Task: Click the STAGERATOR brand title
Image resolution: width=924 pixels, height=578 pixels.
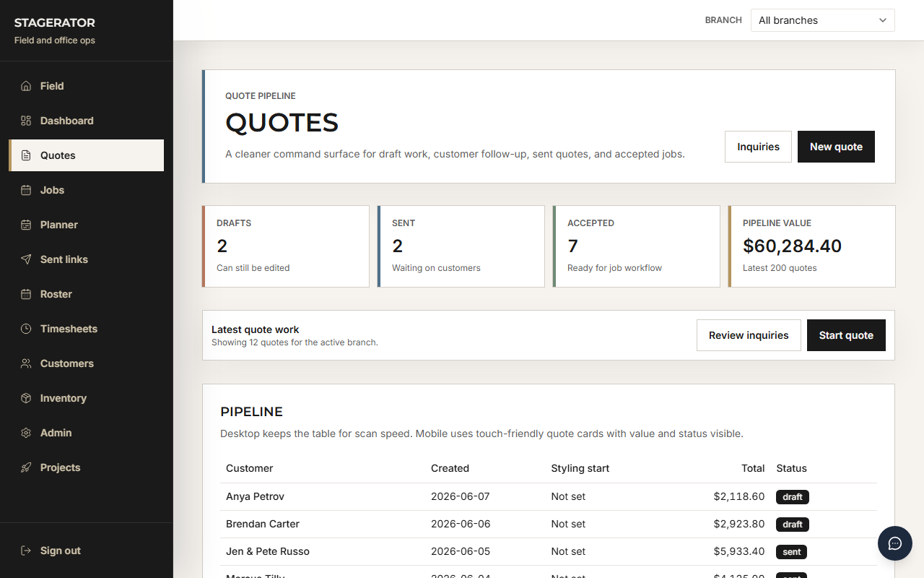Action: 55,23
